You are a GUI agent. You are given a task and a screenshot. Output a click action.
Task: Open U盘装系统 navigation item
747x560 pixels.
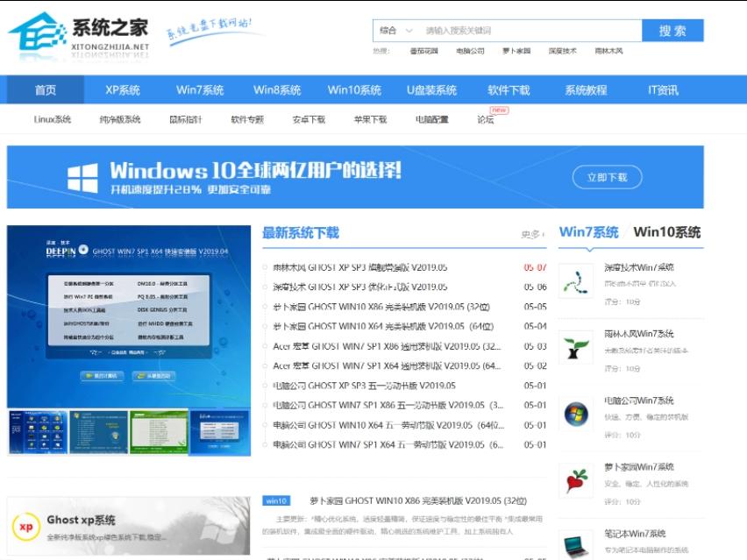[x=431, y=90]
